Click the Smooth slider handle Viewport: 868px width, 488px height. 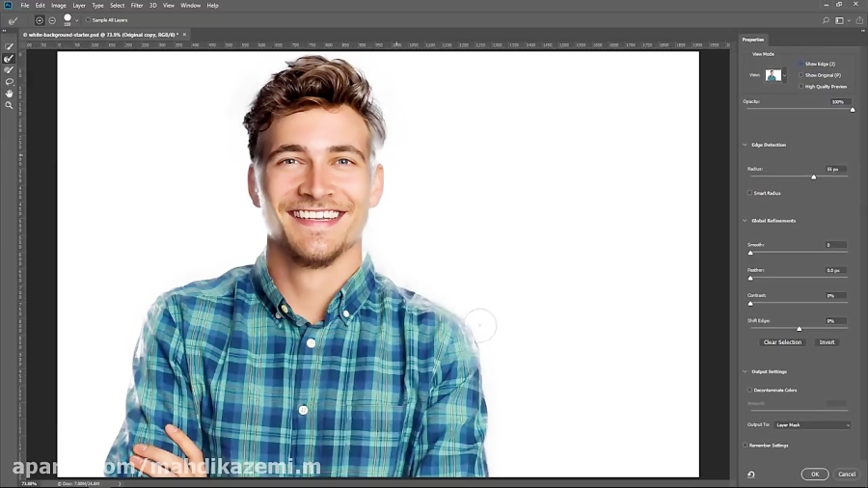click(x=750, y=253)
